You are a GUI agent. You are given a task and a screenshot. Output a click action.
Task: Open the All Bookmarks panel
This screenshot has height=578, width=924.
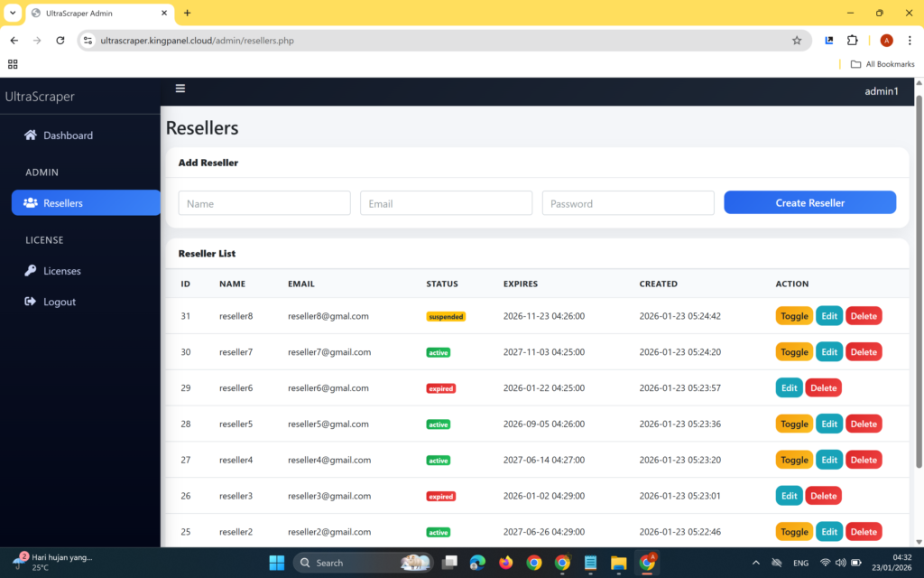[880, 63]
